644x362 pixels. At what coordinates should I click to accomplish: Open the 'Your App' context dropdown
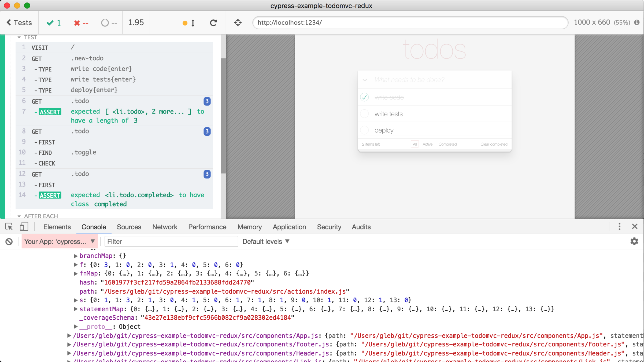coord(60,242)
